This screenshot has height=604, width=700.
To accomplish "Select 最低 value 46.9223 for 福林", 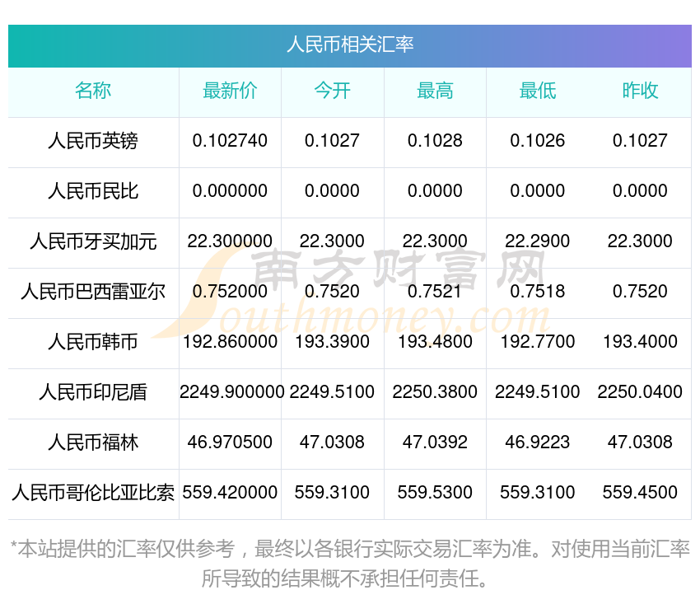I will [x=538, y=442].
